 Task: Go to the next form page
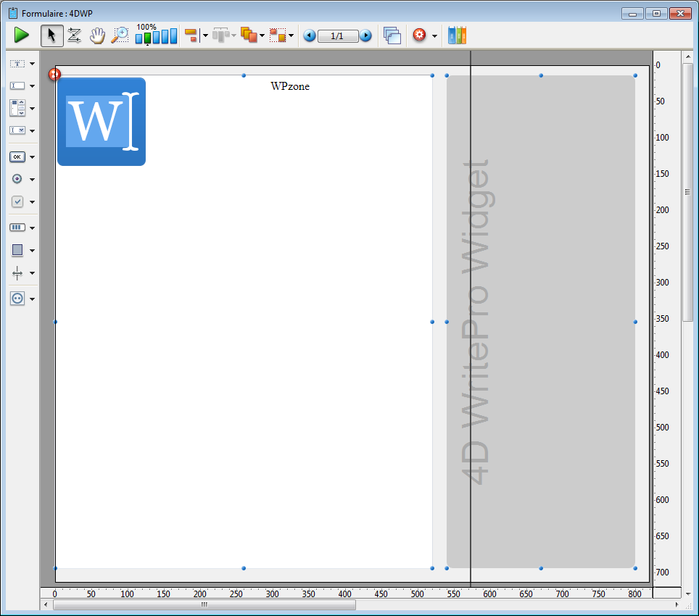pos(365,36)
